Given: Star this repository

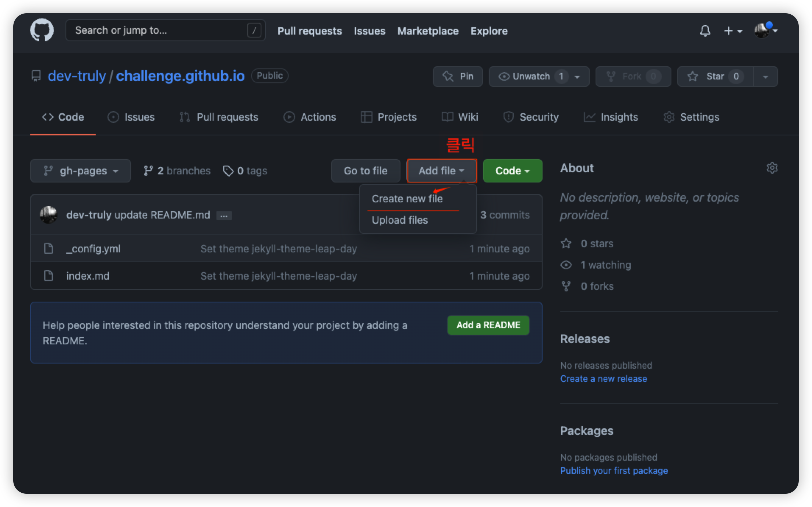Looking at the screenshot, I should pos(715,77).
